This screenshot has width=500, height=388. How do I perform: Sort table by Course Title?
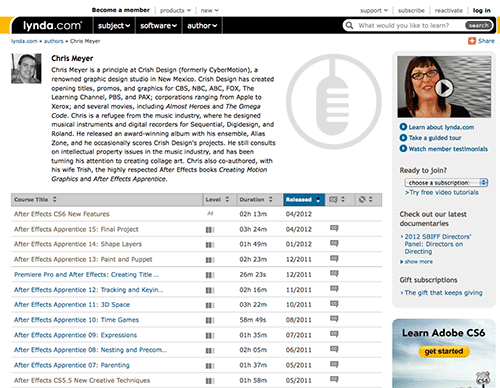pos(107,199)
